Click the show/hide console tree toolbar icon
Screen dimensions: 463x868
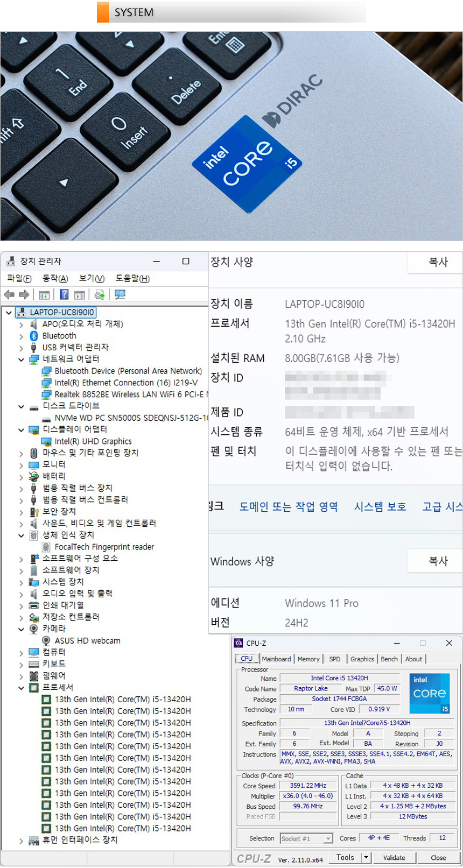44,294
